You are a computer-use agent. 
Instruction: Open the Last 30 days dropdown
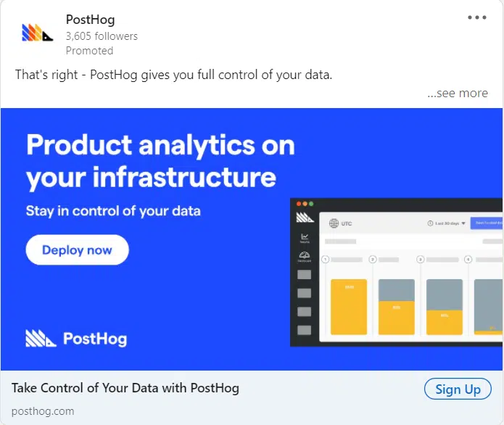coord(447,223)
